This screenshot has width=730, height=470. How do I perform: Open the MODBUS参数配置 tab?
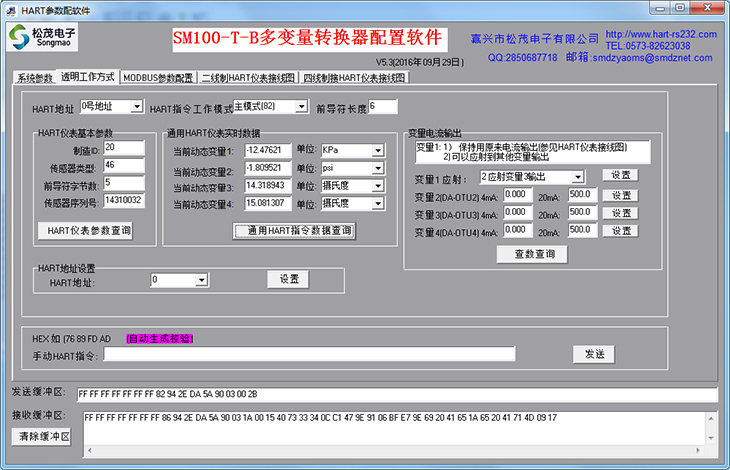pyautogui.click(x=158, y=78)
